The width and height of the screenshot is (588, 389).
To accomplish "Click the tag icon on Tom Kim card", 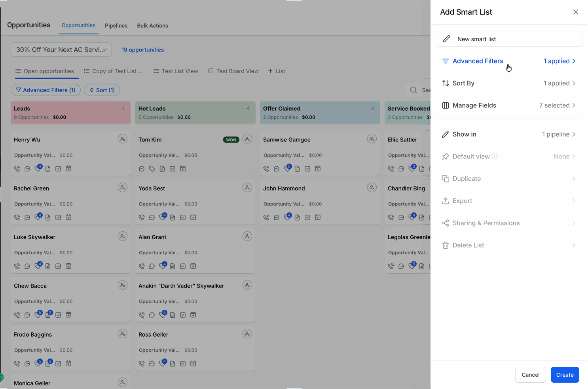I will [152, 169].
